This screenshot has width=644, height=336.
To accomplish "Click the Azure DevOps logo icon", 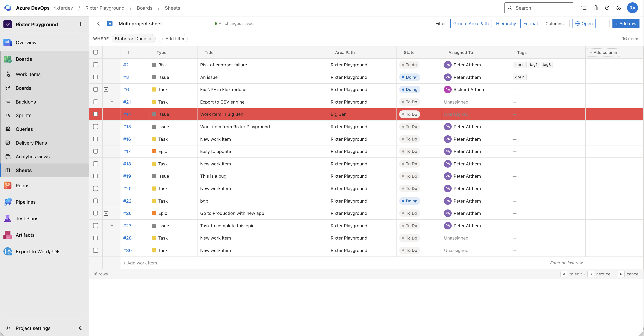I will point(8,8).
